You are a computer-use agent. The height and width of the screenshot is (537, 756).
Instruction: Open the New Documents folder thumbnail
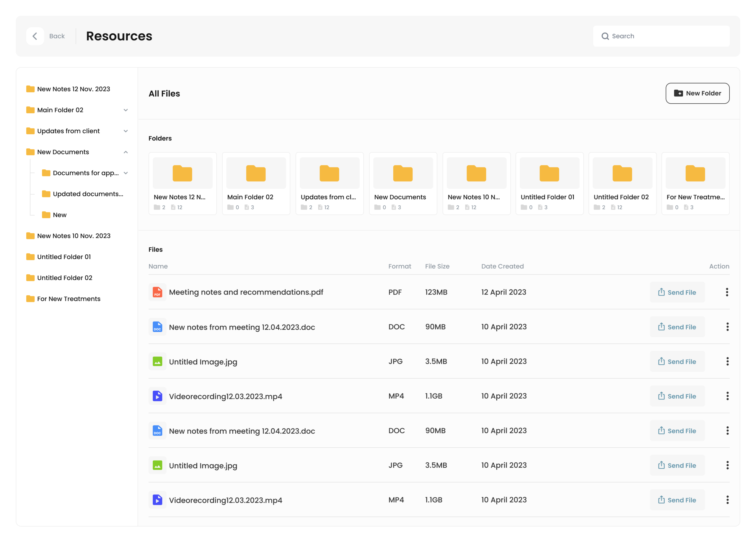[x=403, y=173]
